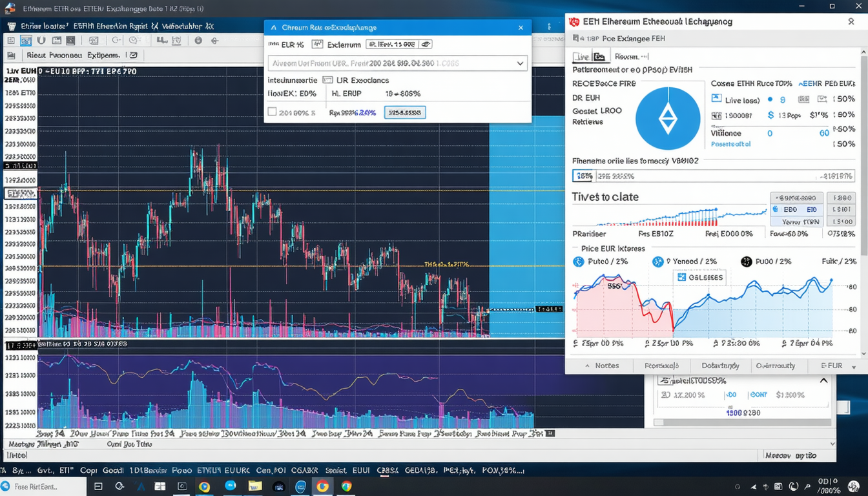Click the black coin icon beside PU00 / 2%

click(746, 262)
